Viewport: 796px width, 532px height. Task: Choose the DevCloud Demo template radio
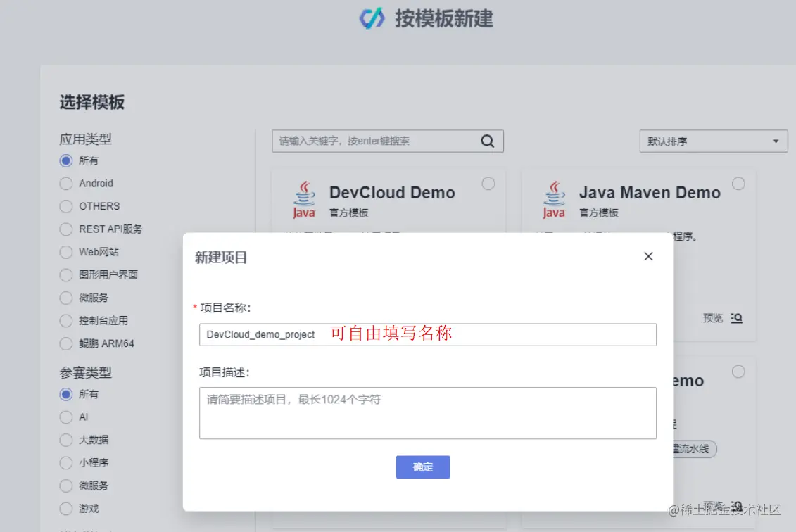click(x=488, y=184)
